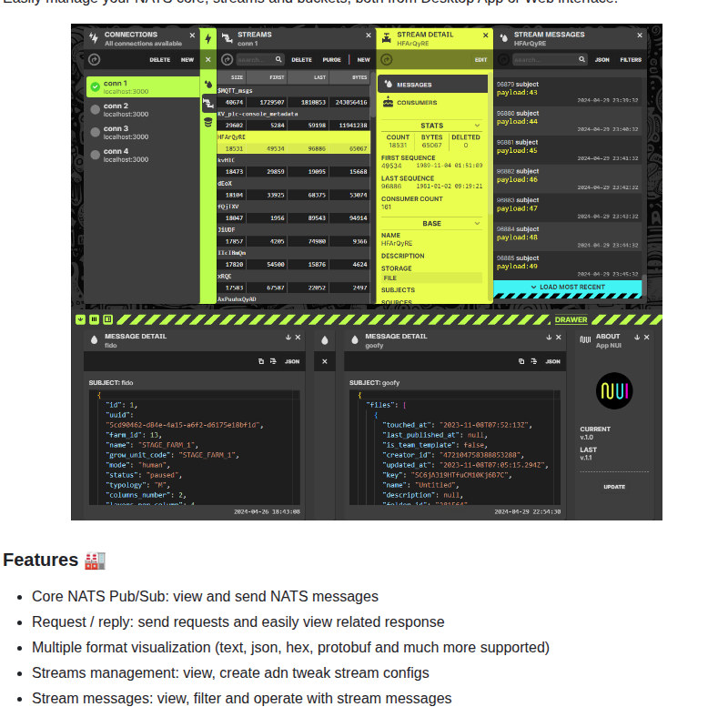The height and width of the screenshot is (717, 728).
Task: Click the format icon in fido message toolbar
Action: click(273, 361)
